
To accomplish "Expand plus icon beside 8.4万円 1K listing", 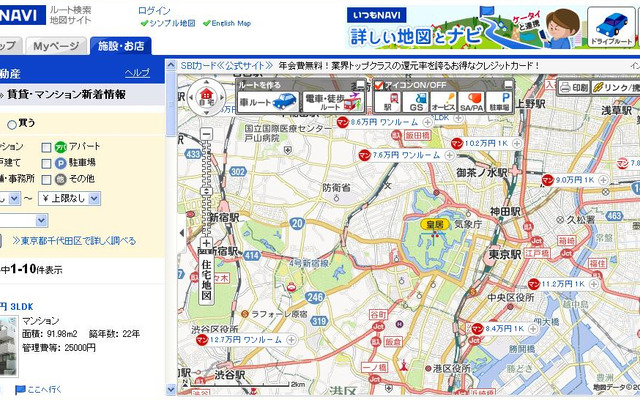I will pyautogui.click(x=533, y=329).
